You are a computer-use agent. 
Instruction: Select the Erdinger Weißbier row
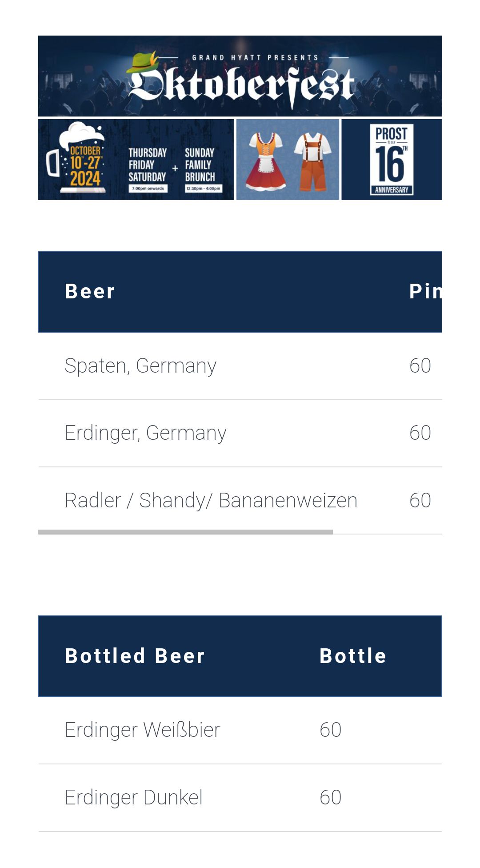pyautogui.click(x=240, y=730)
